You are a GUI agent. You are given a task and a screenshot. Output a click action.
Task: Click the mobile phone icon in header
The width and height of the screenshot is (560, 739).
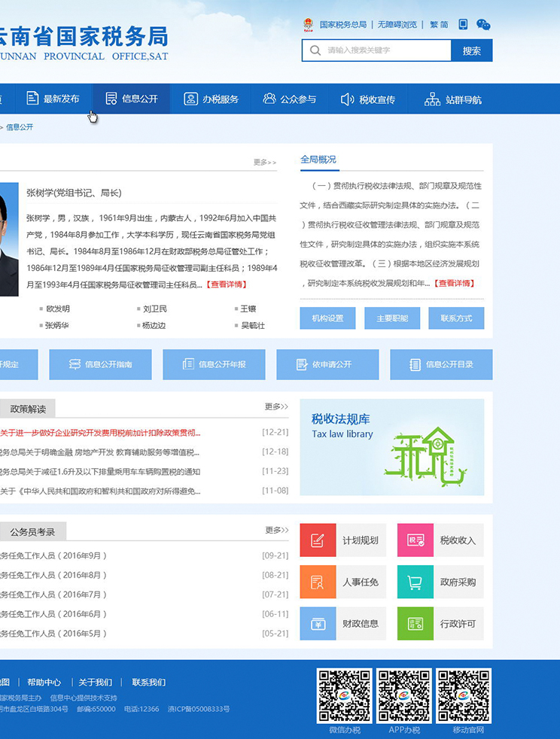[463, 24]
